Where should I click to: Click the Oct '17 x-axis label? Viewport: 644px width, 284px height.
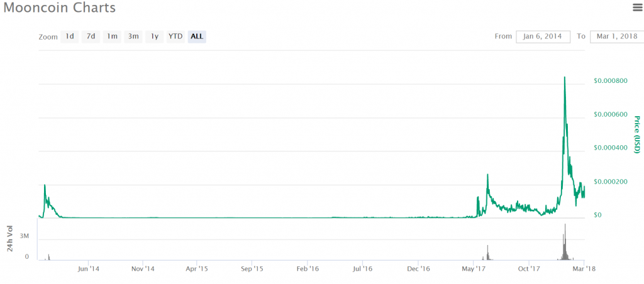click(528, 269)
